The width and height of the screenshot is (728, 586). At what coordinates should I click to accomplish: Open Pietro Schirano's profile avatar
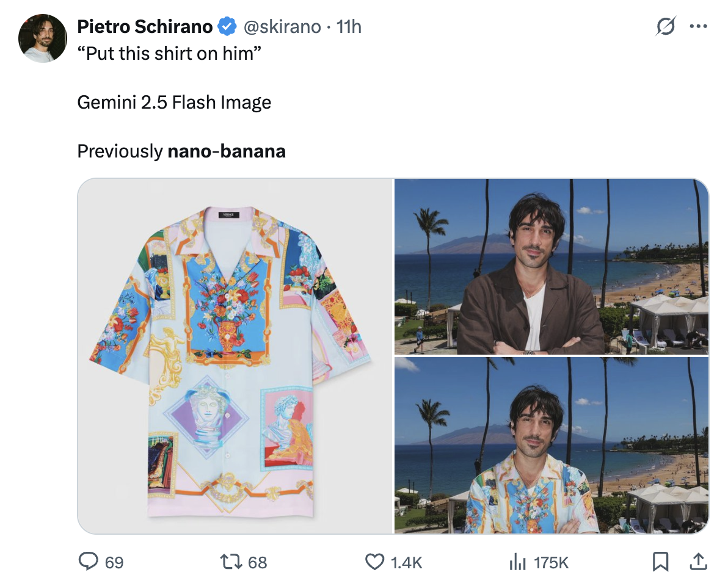43,38
